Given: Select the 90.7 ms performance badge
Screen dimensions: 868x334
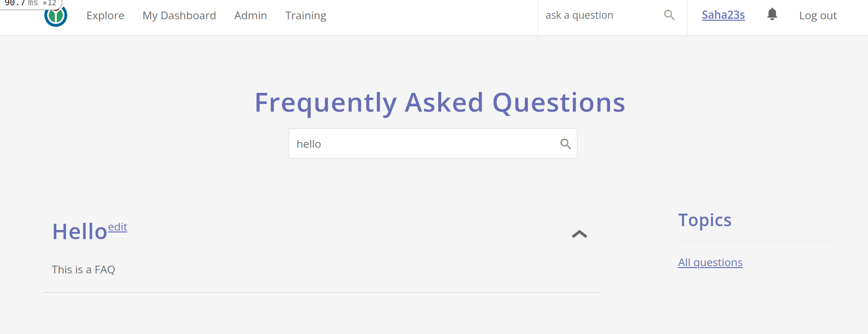Looking at the screenshot, I should pos(30,3).
